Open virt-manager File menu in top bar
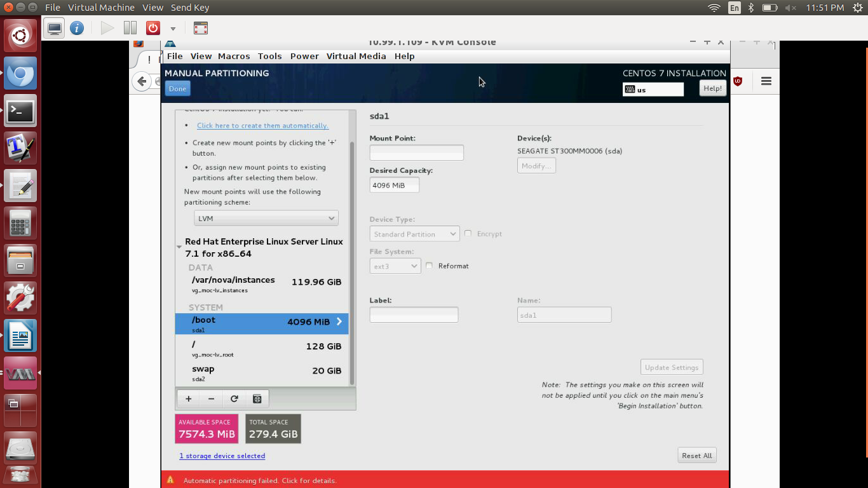Image resolution: width=868 pixels, height=488 pixels. pos(53,8)
